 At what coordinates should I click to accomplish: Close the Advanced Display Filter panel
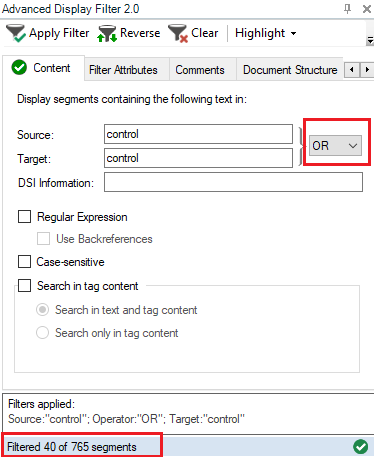tap(367, 9)
